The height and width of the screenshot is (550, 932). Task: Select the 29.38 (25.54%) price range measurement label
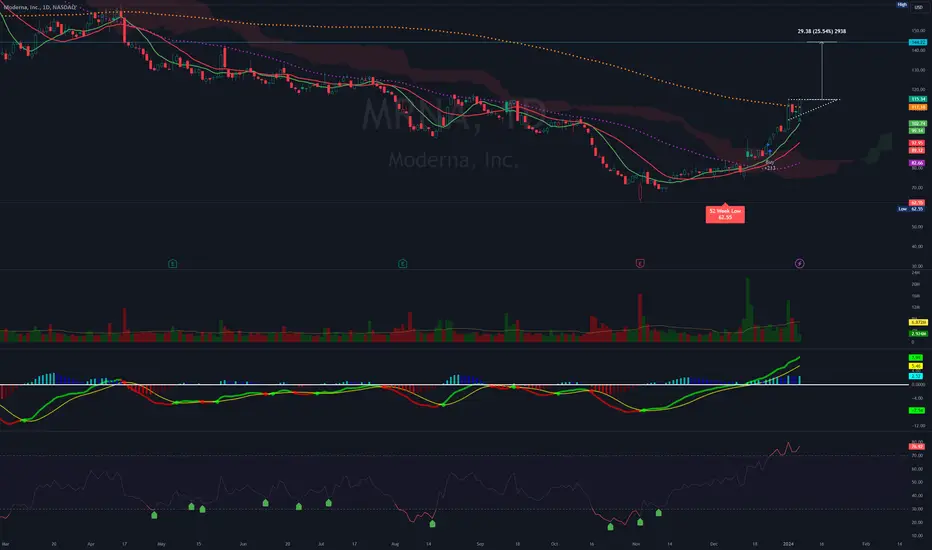pyautogui.click(x=821, y=31)
